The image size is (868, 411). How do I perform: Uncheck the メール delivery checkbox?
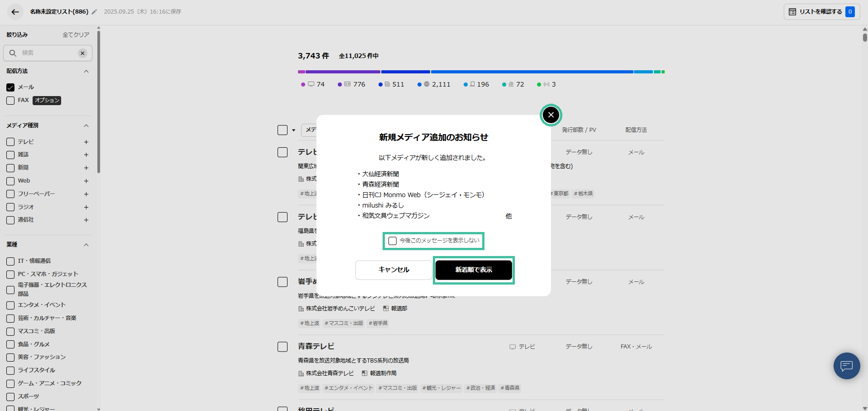10,87
